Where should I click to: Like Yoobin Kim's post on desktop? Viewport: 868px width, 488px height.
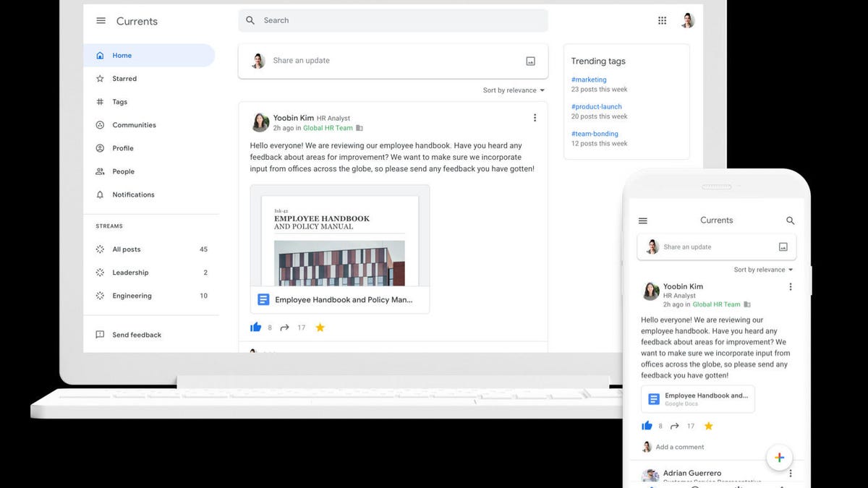coord(255,328)
